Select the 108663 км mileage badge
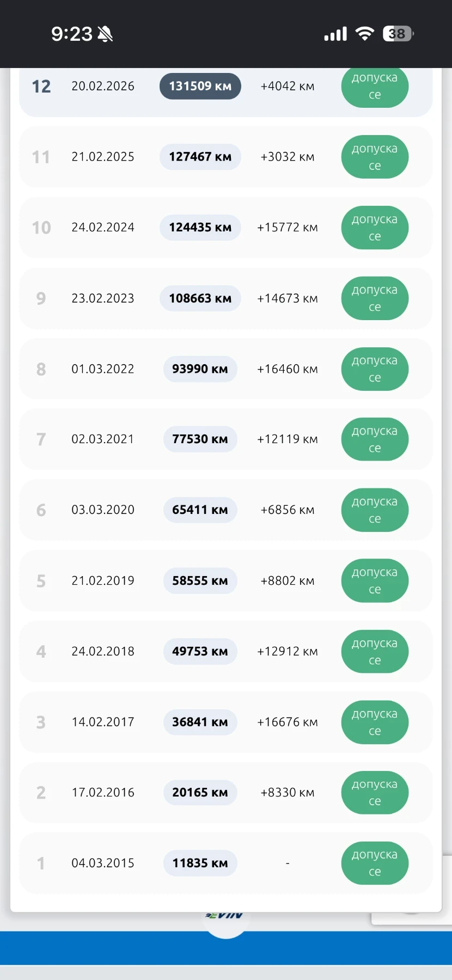This screenshot has height=980, width=452. tap(200, 298)
